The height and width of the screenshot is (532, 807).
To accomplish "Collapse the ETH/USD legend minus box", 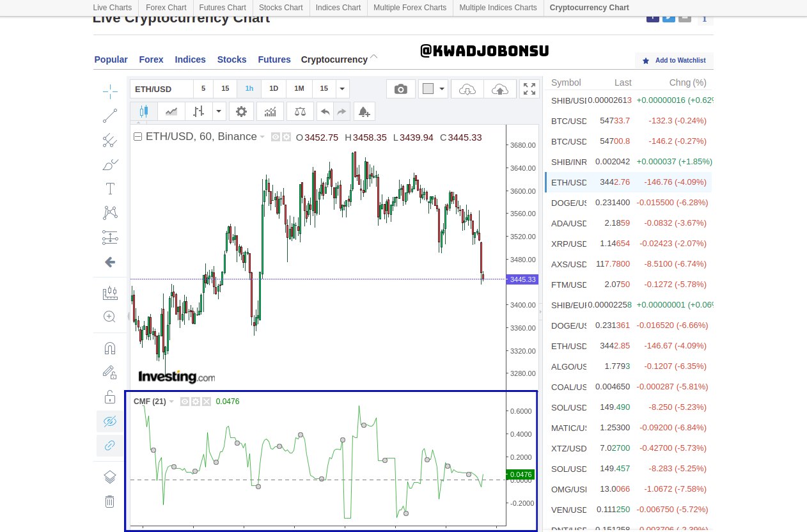I will 137,137.
